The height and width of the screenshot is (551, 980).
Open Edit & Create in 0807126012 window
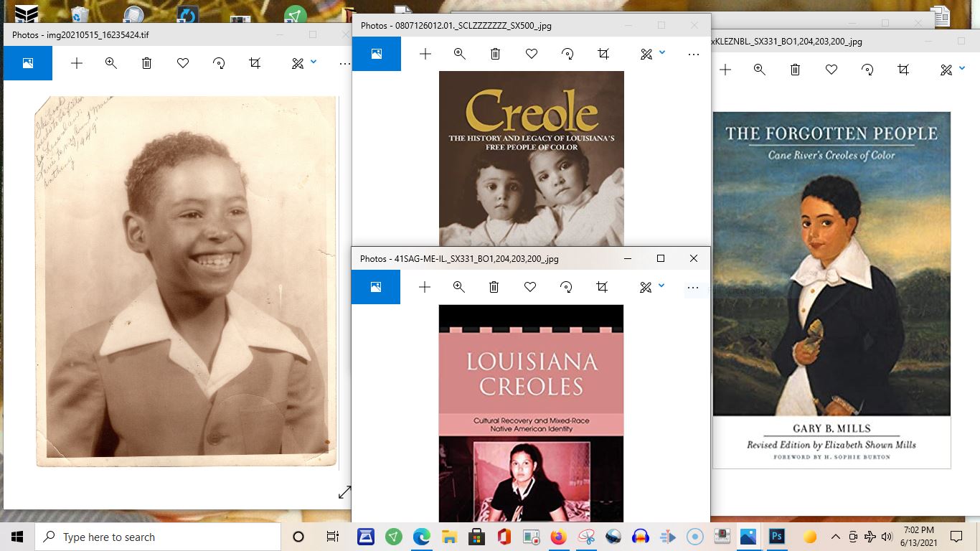tap(646, 54)
